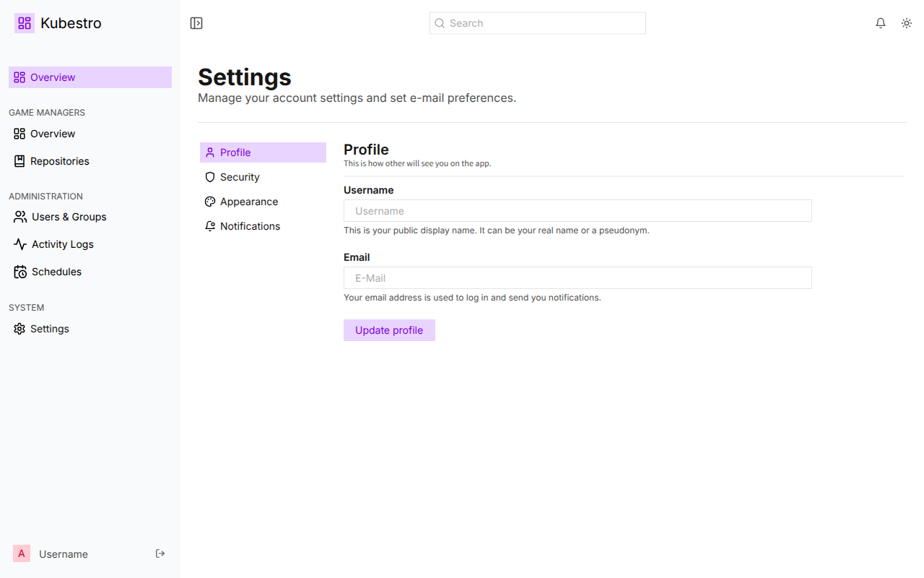Viewport: 924px width, 578px height.
Task: Focus the E-Mail input field
Action: (577, 278)
